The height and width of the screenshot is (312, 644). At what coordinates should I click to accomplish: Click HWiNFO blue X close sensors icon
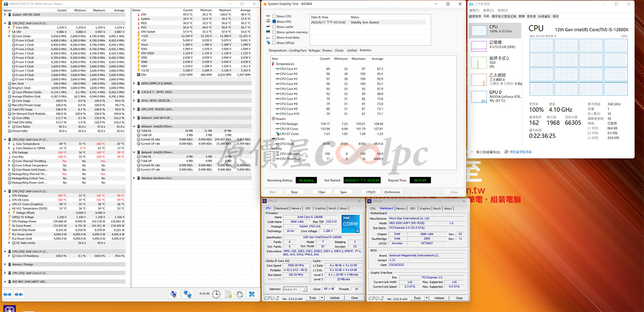pyautogui.click(x=252, y=294)
